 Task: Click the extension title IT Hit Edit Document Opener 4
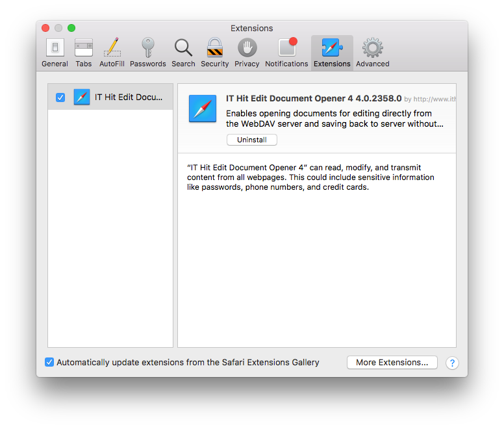tap(289, 98)
